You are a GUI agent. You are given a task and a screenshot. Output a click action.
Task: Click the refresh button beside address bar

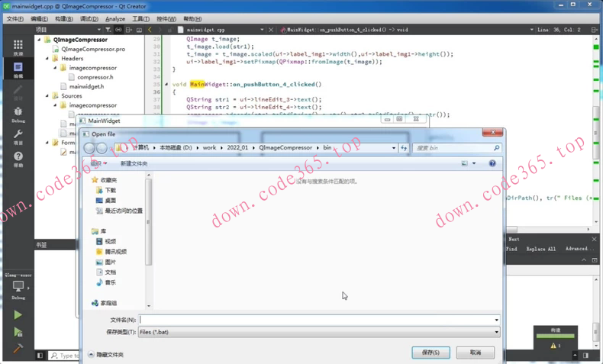(x=405, y=148)
